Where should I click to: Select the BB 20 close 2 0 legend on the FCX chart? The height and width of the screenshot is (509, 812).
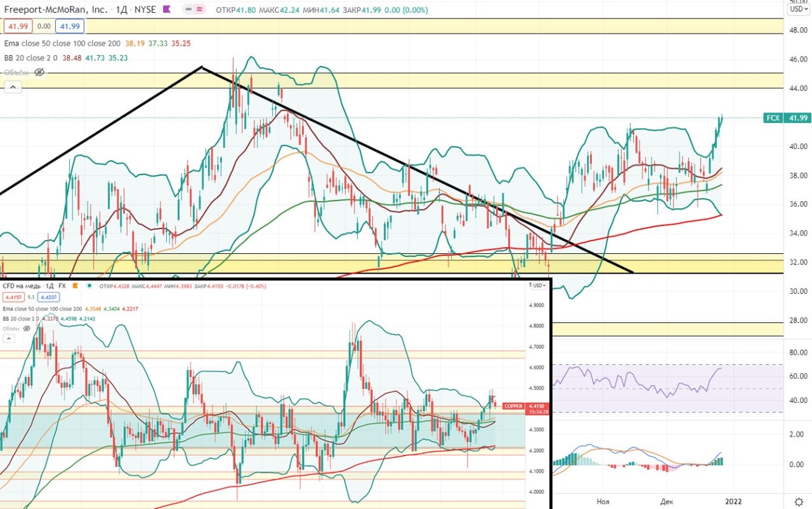pos(30,58)
